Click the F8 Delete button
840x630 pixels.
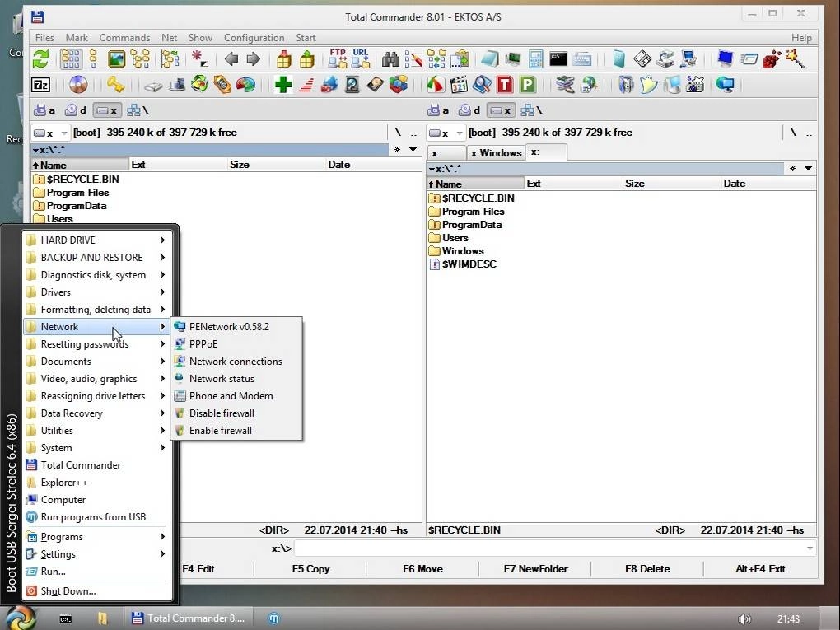click(x=647, y=569)
